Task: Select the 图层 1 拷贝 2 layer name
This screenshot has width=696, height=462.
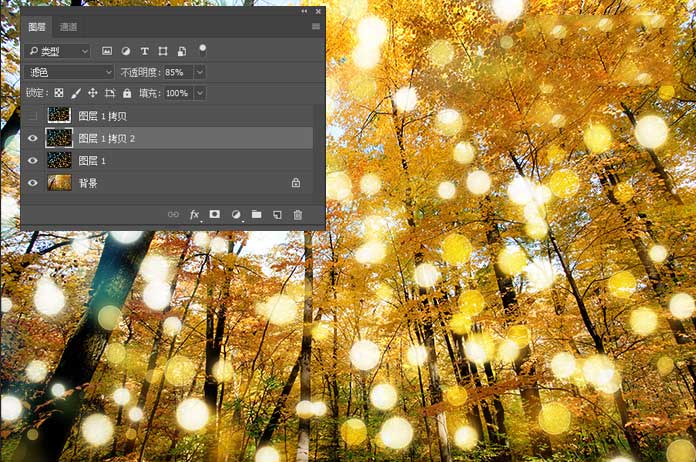Action: (x=107, y=138)
